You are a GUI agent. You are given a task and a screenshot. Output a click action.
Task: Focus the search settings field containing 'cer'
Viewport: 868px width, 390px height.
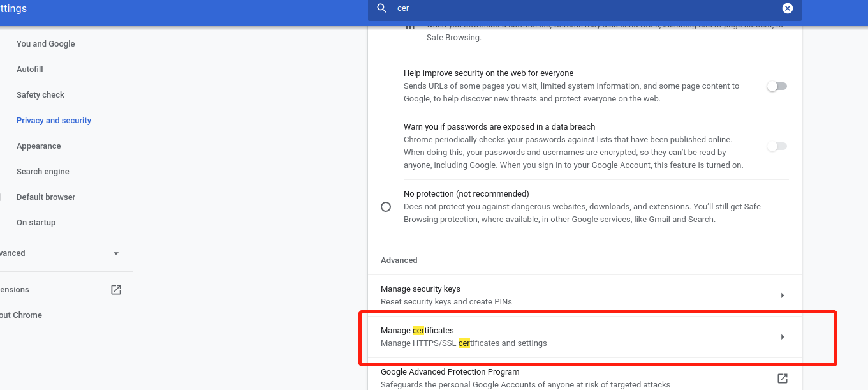pyautogui.click(x=584, y=9)
